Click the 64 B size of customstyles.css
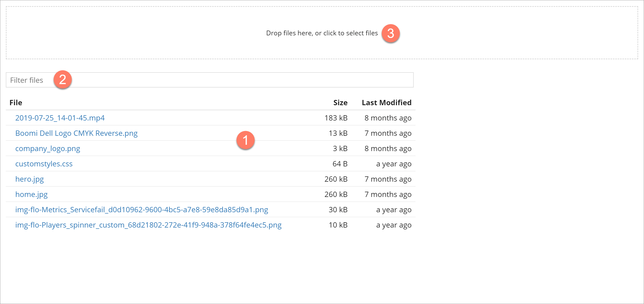Screen dimensions: 644x304 point(340,164)
